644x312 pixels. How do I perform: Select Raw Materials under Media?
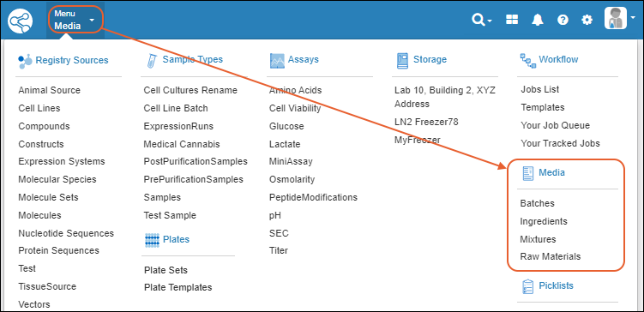(x=551, y=256)
